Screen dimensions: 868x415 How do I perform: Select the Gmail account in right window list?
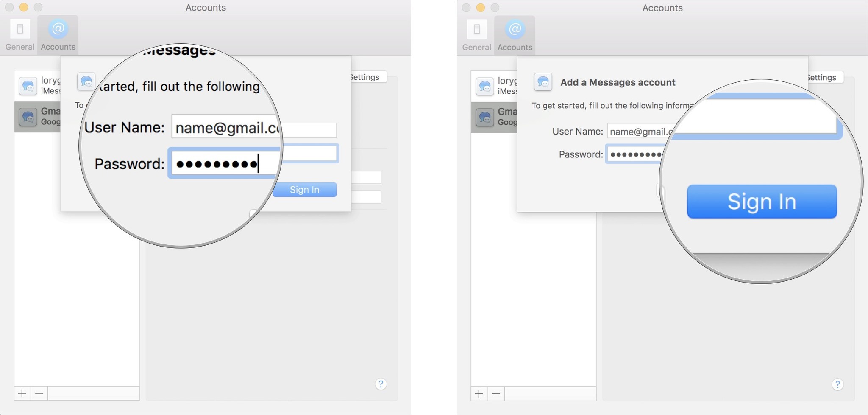point(494,117)
